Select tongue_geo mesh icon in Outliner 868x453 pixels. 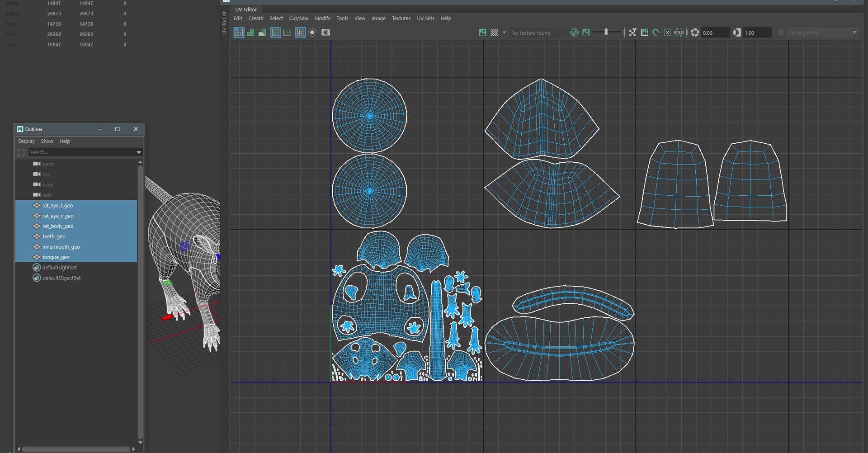37,257
